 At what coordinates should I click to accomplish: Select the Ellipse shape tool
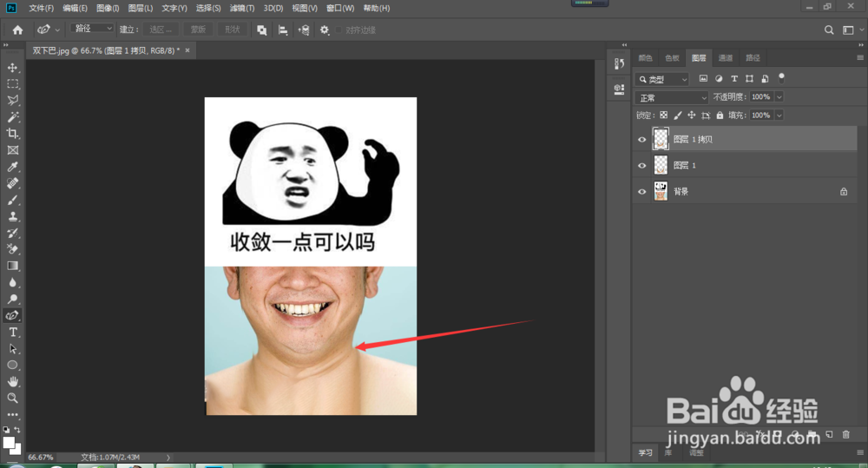point(12,365)
